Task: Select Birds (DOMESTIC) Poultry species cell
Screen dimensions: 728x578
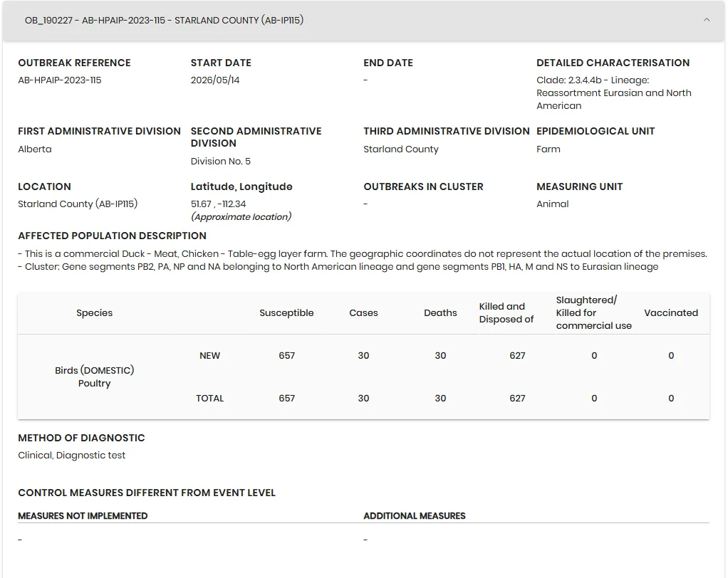Action: (94, 377)
